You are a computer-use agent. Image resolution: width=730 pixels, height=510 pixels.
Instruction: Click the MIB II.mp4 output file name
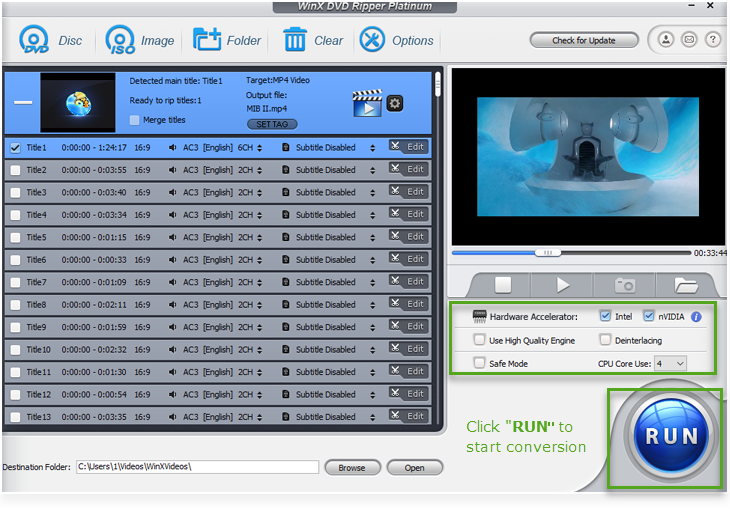pyautogui.click(x=266, y=109)
